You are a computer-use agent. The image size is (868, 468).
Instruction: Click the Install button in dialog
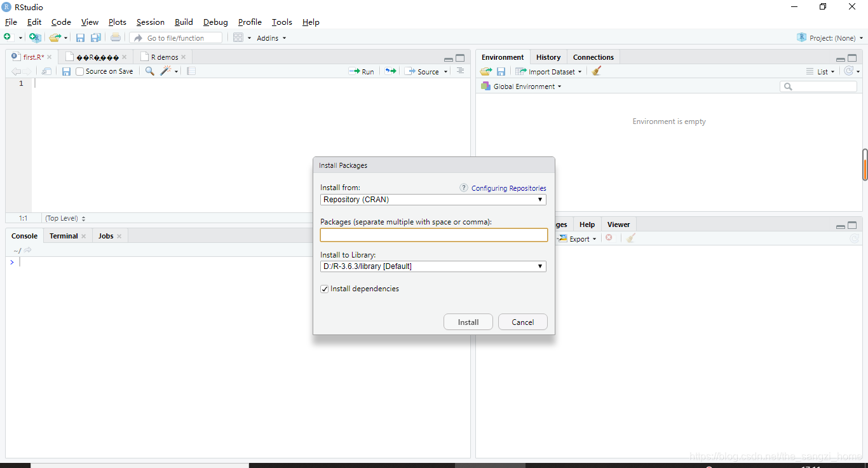point(468,322)
